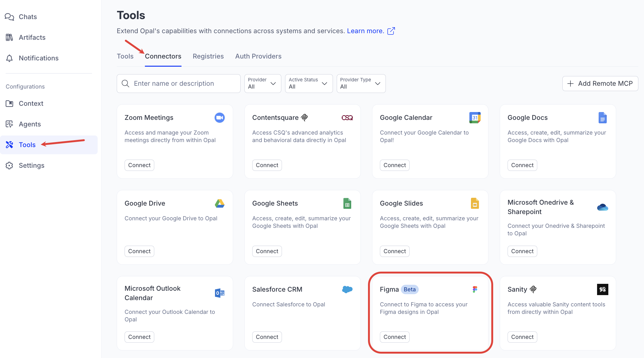The image size is (644, 358).
Task: Click the Microsoft Outlook Calendar logo
Action: pyautogui.click(x=220, y=293)
